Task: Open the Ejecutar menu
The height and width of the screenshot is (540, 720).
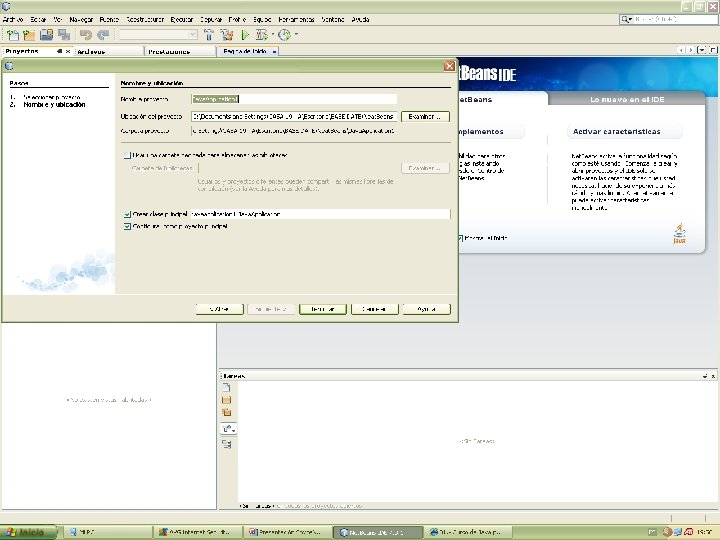Action: coord(182,19)
